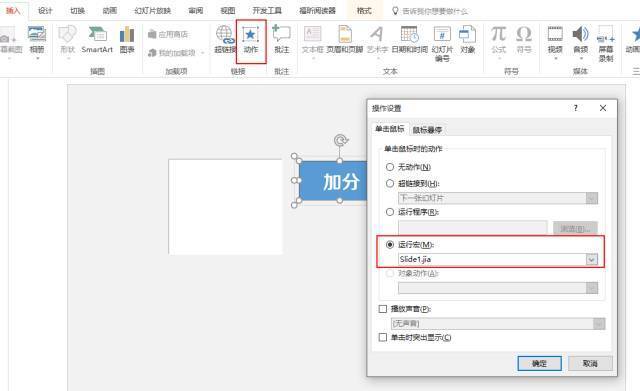
Task: Start 屏幕录制 screen recording
Action: 606,43
